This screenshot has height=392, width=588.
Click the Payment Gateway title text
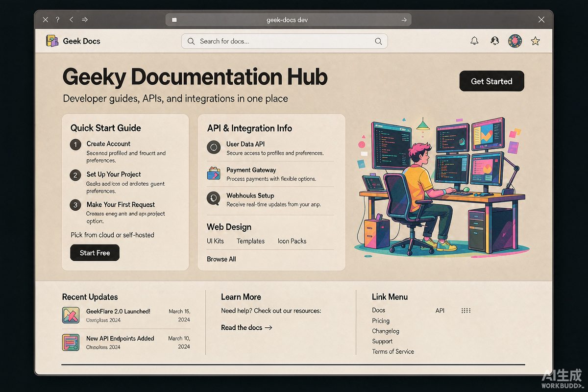tap(251, 170)
